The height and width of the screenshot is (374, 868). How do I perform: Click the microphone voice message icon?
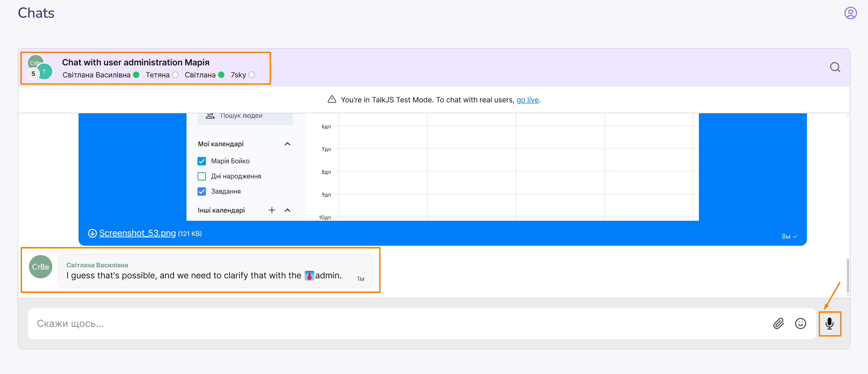pos(829,323)
